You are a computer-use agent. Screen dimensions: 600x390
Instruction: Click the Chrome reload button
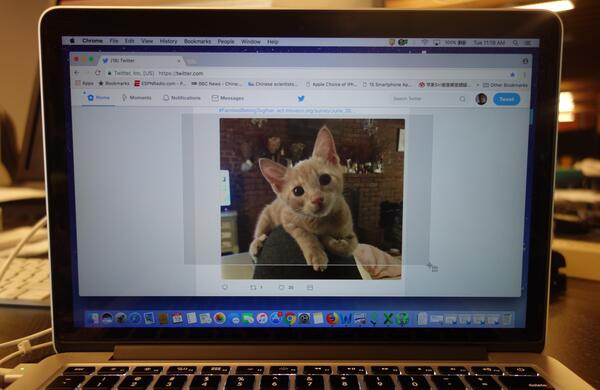(98, 73)
